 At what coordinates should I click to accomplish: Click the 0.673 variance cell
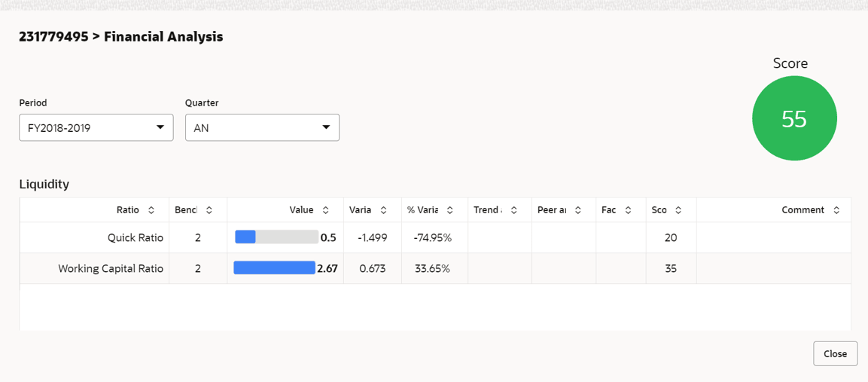click(x=373, y=269)
